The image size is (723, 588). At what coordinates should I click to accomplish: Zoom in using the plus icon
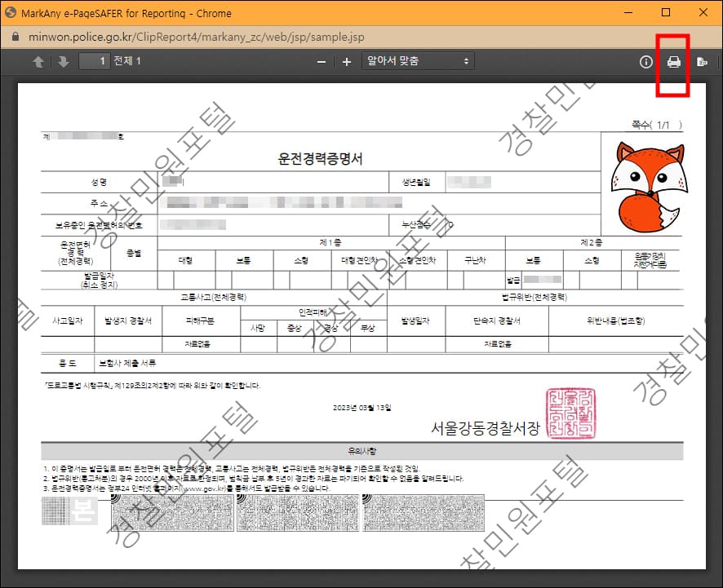click(346, 61)
